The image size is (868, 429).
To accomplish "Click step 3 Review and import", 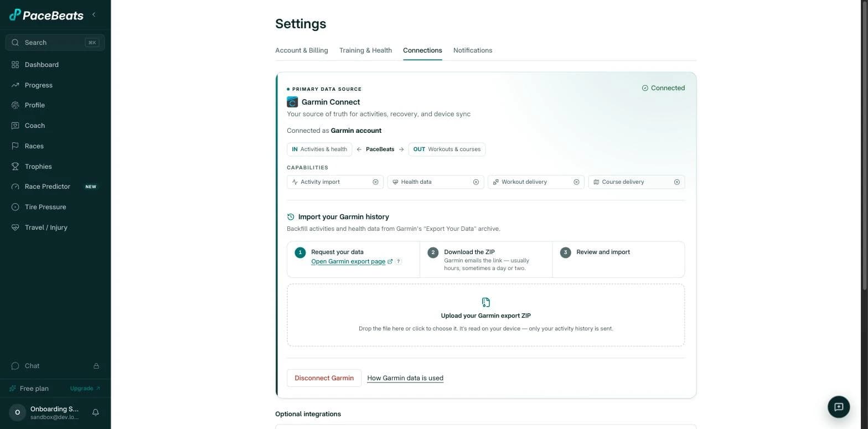I will [x=619, y=260].
